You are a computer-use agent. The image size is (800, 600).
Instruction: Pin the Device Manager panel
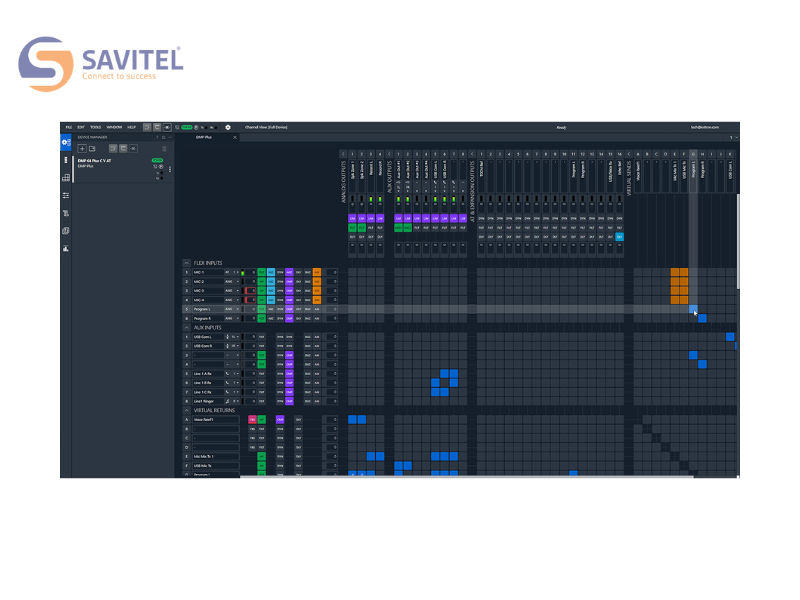158,137
